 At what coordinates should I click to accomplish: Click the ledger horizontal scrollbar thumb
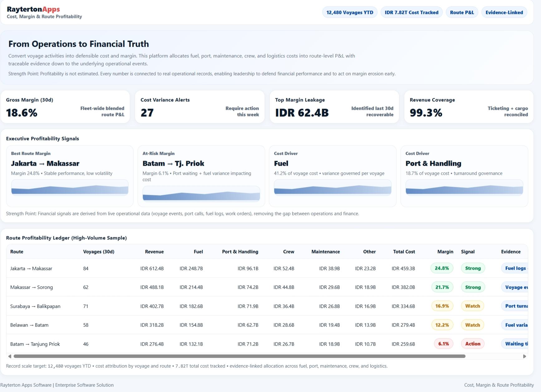(x=239, y=356)
